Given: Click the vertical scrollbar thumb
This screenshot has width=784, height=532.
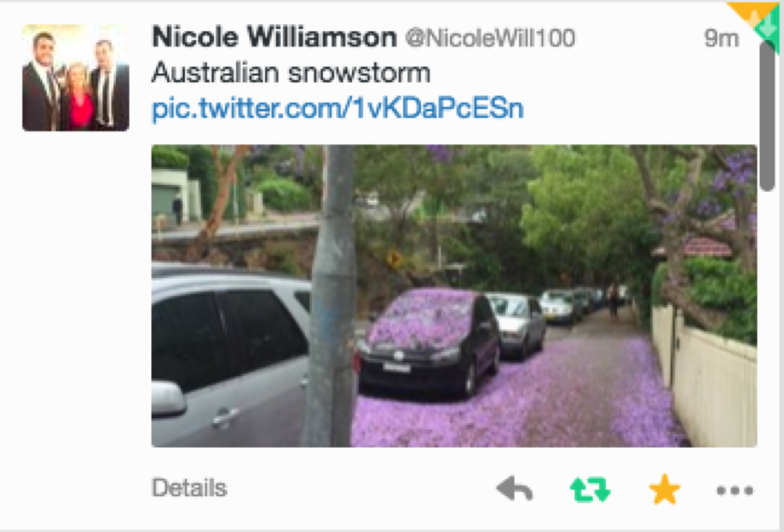Looking at the screenshot, I should (x=767, y=115).
